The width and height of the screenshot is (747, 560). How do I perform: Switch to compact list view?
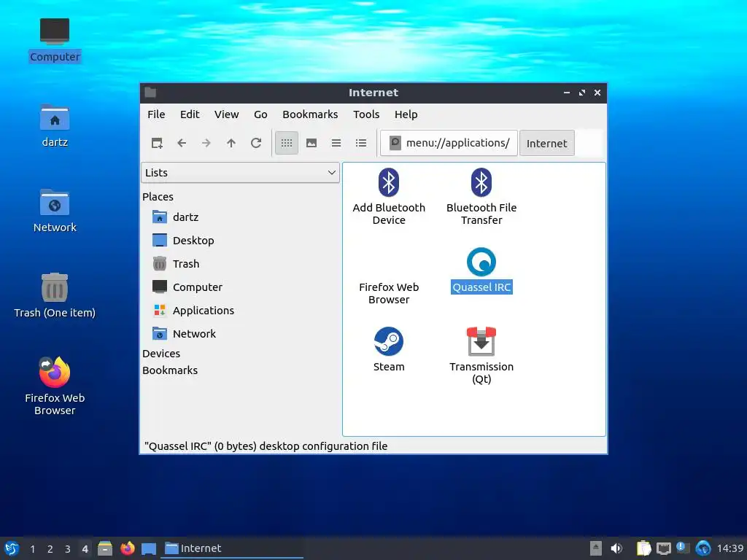[336, 143]
